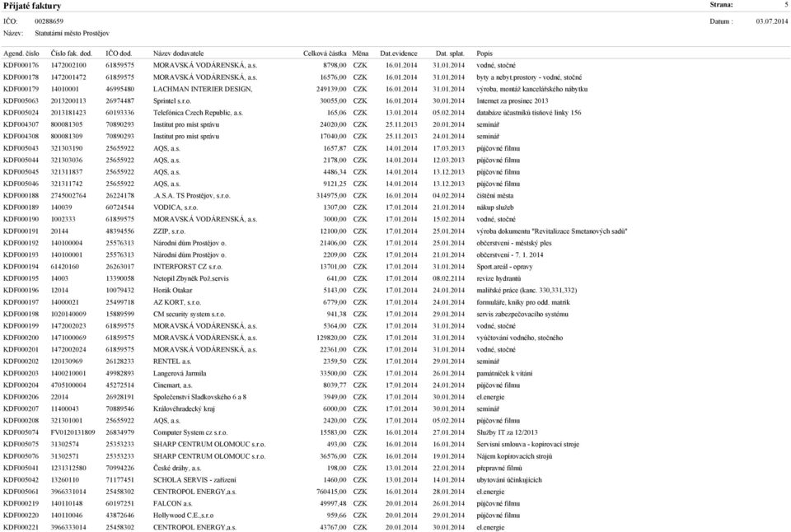Click the 'Dat. splat.' column header

point(450,54)
